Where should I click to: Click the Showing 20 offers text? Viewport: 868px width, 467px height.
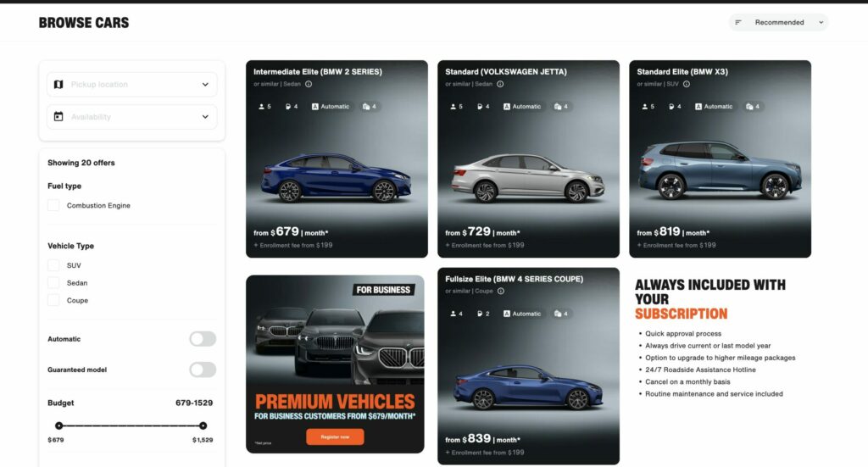tap(81, 163)
